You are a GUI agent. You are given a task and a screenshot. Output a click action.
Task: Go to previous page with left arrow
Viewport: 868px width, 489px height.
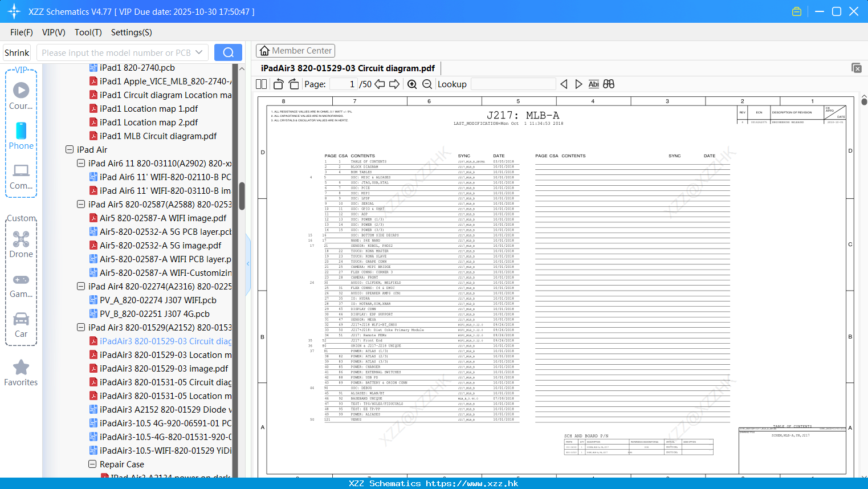pyautogui.click(x=380, y=84)
